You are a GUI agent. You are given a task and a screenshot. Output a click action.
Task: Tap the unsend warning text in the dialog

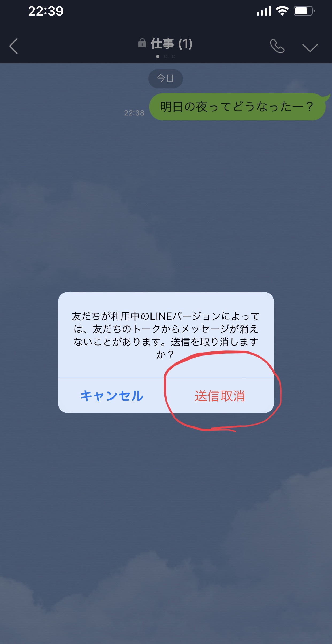point(166,335)
